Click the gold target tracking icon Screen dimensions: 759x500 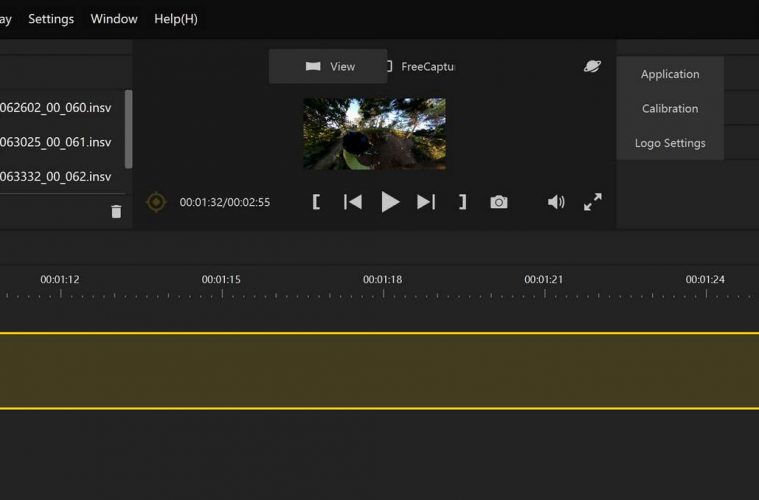155,202
